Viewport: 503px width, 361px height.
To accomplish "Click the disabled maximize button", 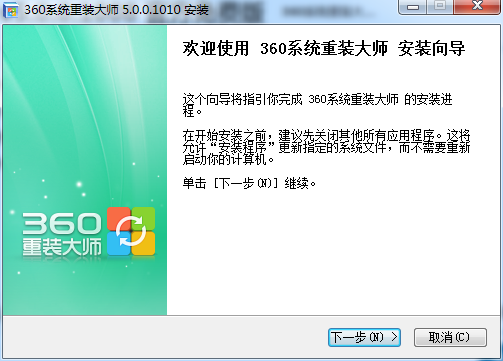I will pos(440,6).
